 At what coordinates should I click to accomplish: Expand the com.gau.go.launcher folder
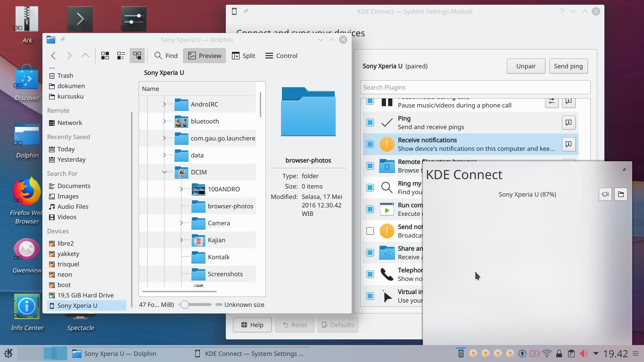165,138
